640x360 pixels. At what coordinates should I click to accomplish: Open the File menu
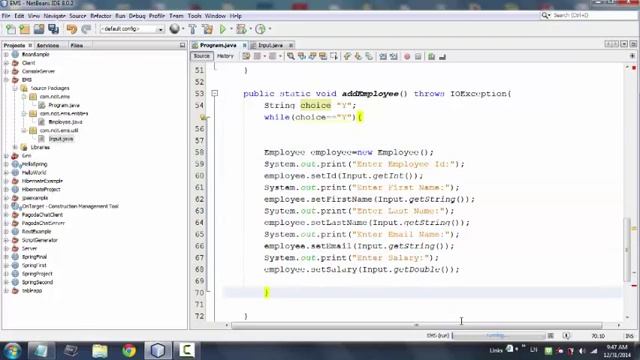click(x=6, y=16)
